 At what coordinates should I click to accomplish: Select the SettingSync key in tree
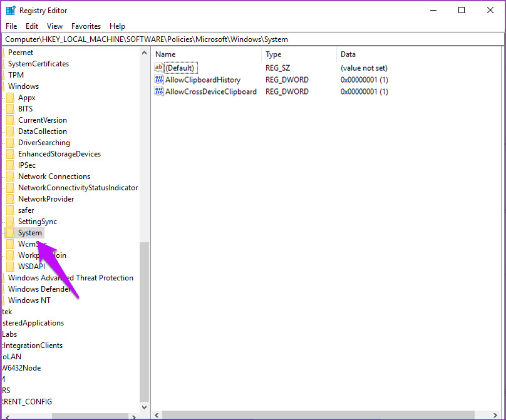tap(37, 222)
